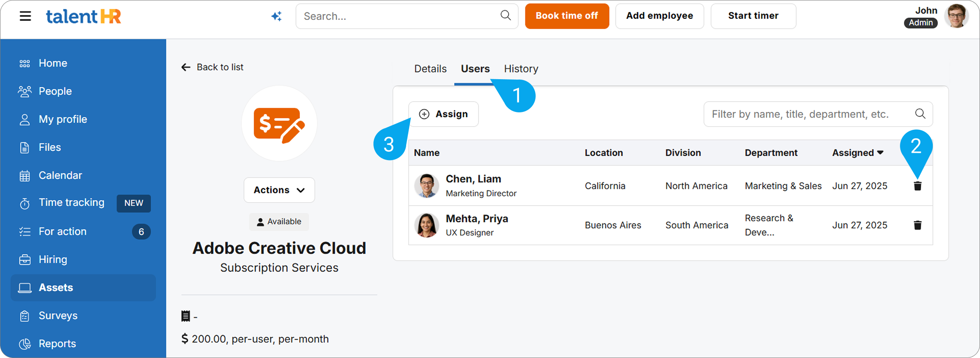The width and height of the screenshot is (980, 358).
Task: Click the filter search magnifier icon
Action: pyautogui.click(x=920, y=114)
